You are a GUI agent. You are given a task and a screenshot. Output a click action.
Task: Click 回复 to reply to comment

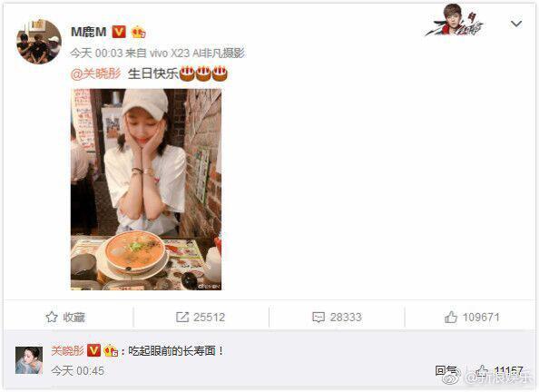point(446,370)
